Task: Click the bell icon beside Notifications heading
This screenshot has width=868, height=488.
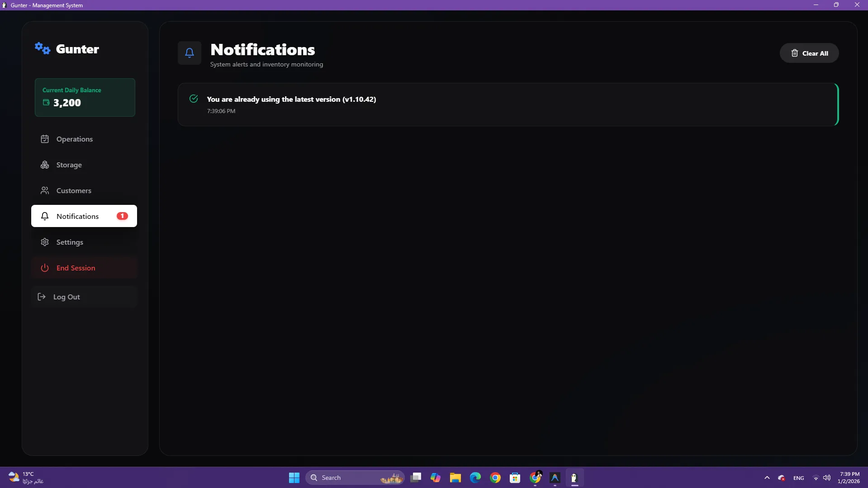Action: pos(190,53)
